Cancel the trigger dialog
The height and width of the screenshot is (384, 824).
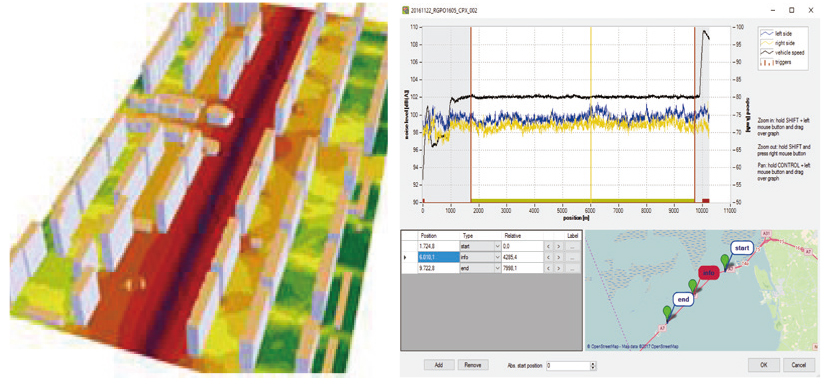799,365
